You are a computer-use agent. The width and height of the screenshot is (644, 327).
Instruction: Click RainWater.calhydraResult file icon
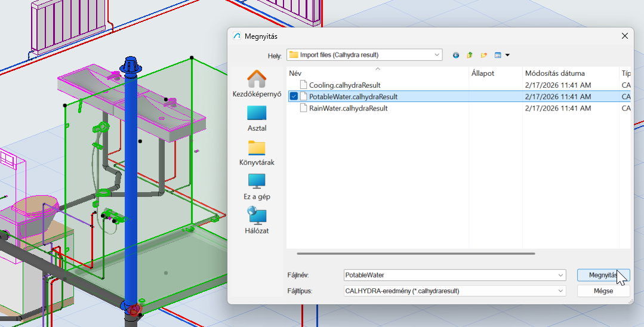[303, 108]
